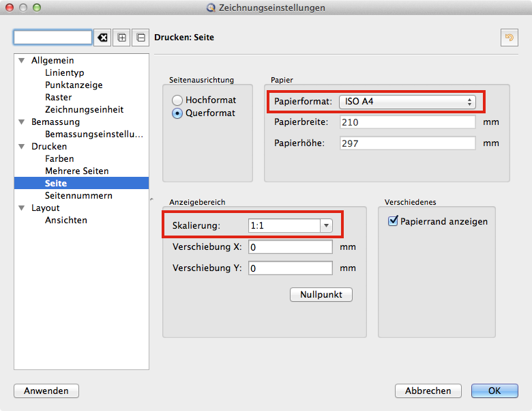Open the Papierformat dropdown

click(x=407, y=102)
